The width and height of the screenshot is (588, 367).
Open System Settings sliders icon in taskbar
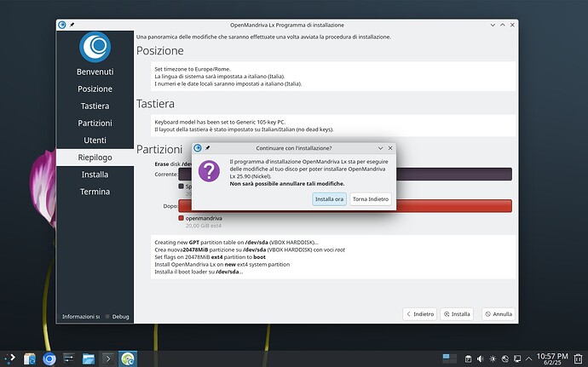point(69,358)
